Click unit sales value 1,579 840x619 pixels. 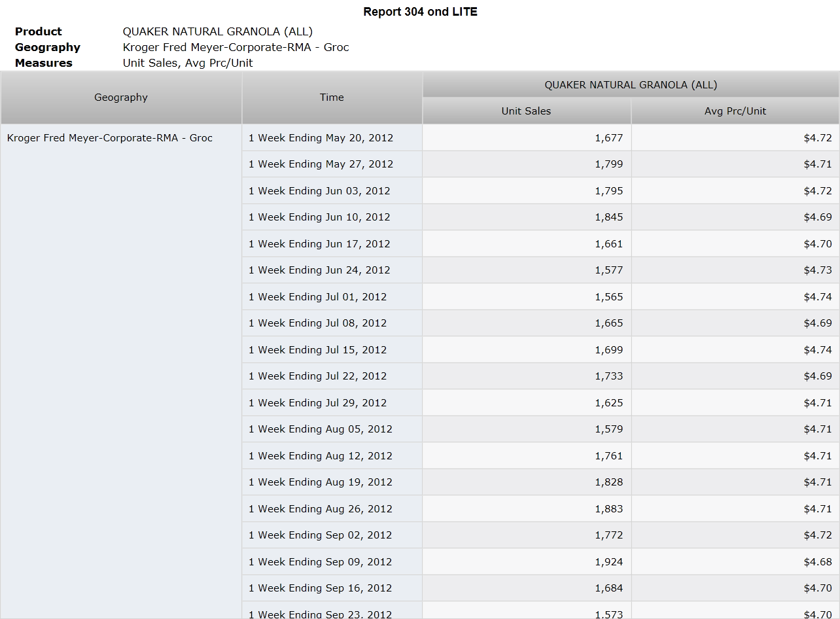click(x=609, y=429)
